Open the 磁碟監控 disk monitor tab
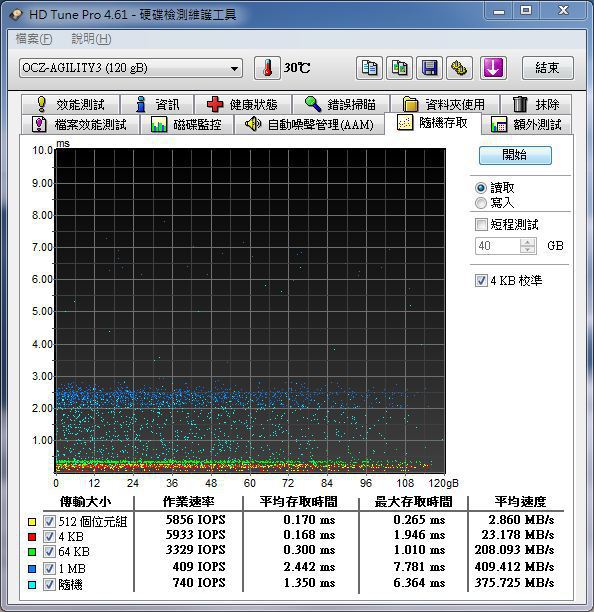 [187, 125]
